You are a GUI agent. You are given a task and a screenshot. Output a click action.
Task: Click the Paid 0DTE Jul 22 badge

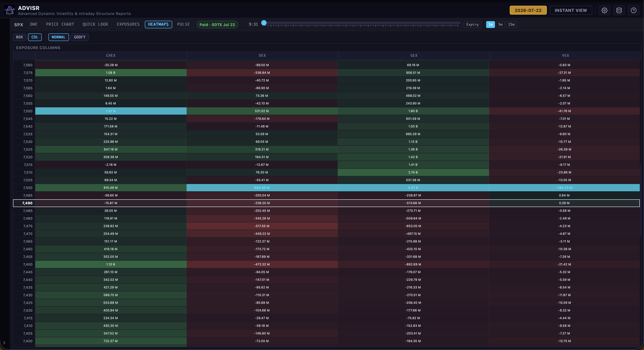point(217,25)
